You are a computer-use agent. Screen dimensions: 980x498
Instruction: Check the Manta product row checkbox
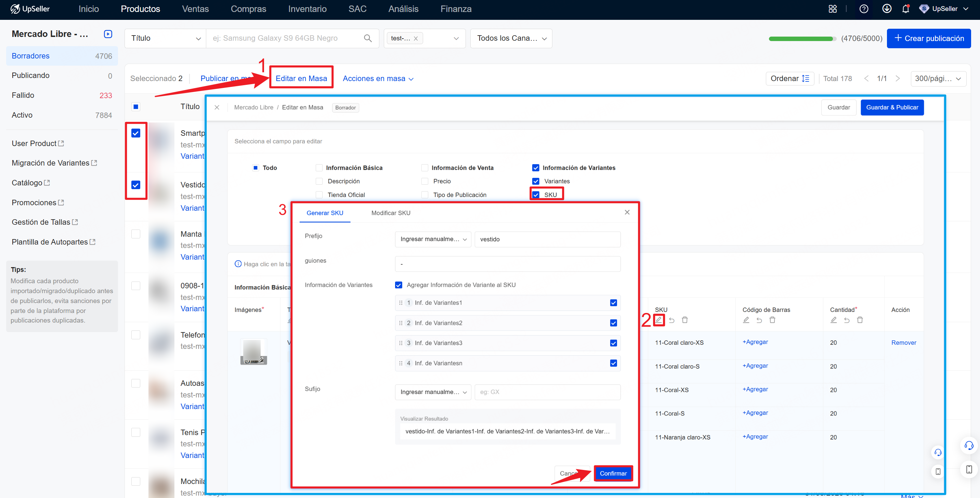(x=135, y=234)
